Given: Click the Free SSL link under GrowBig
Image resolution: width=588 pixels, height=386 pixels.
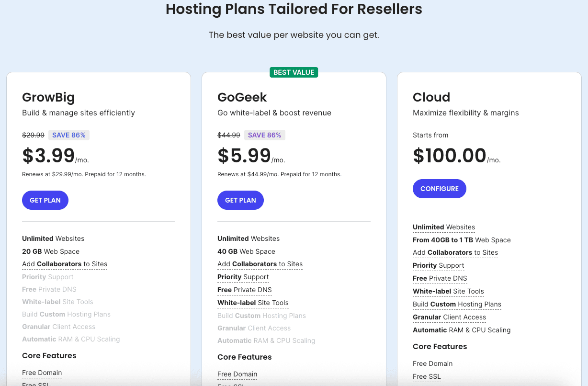Looking at the screenshot, I should point(35,384).
